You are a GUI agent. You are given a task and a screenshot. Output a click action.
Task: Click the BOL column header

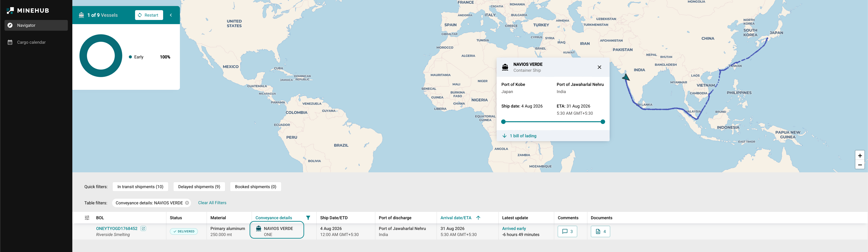click(x=100, y=218)
